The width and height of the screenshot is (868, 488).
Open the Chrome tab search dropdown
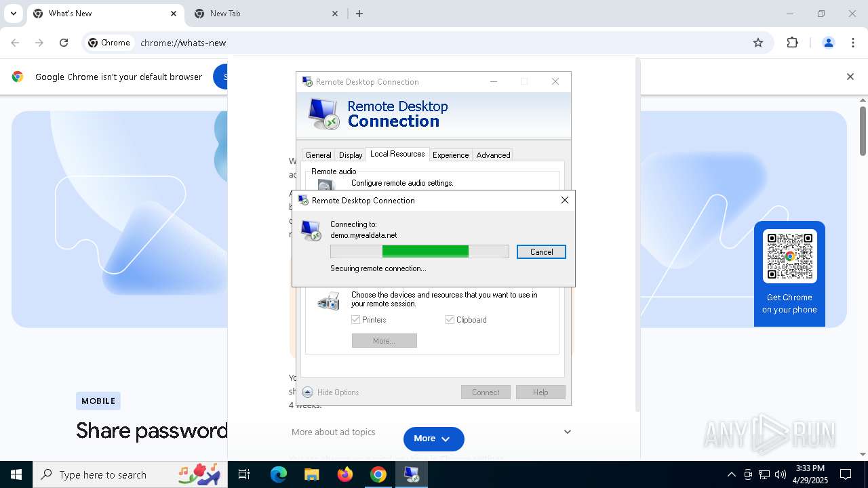click(x=13, y=14)
